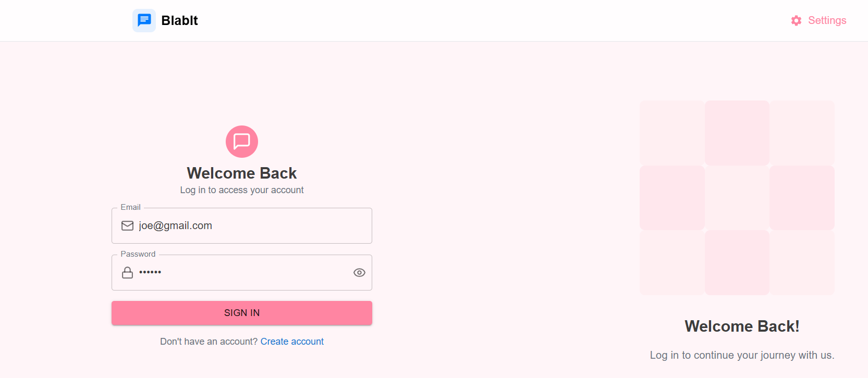Show password with the eye icon
This screenshot has height=378, width=868.
[359, 272]
